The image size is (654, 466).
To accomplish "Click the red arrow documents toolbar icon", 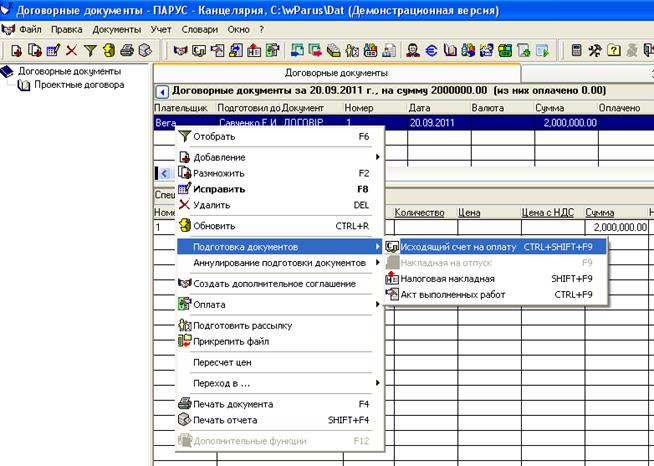I will [x=315, y=50].
